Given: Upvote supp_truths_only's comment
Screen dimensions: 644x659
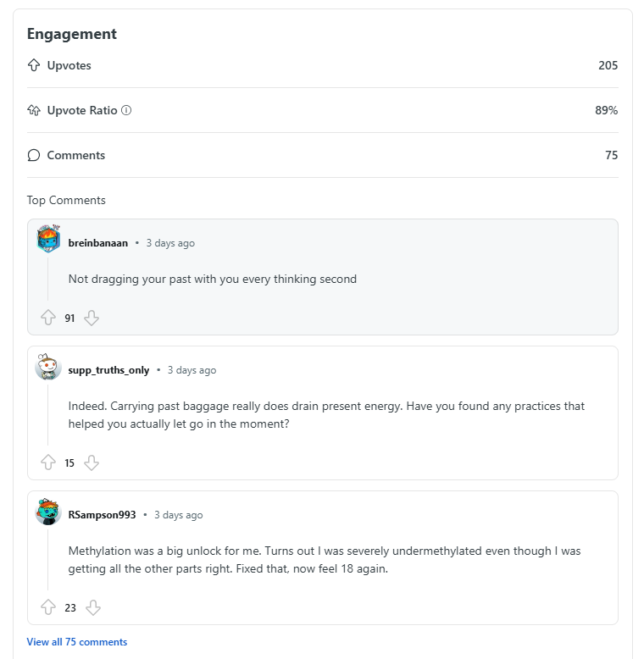Looking at the screenshot, I should click(48, 462).
